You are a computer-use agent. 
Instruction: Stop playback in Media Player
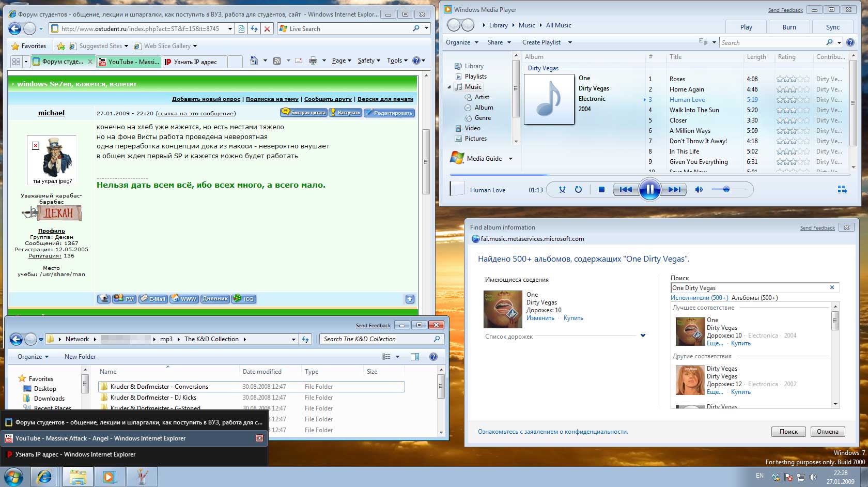(x=601, y=190)
